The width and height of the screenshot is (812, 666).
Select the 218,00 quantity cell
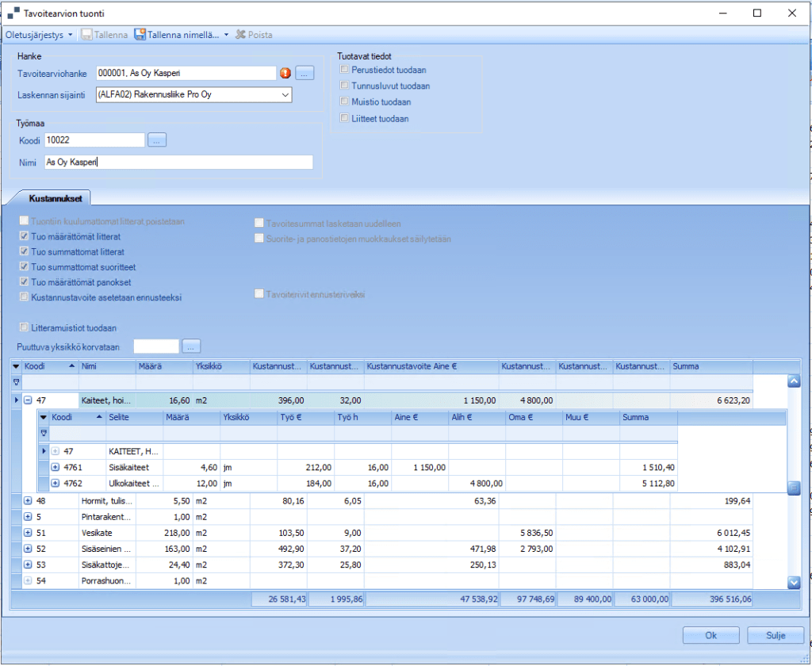click(x=164, y=533)
